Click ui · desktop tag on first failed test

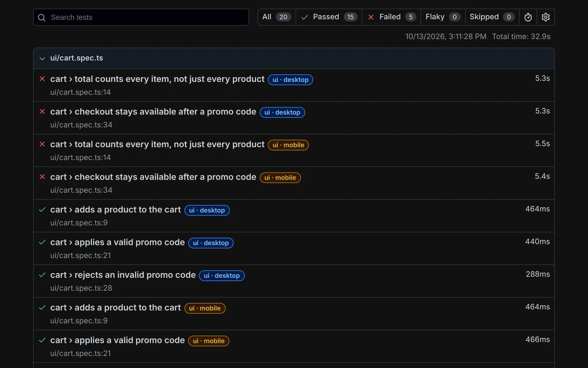click(x=290, y=80)
